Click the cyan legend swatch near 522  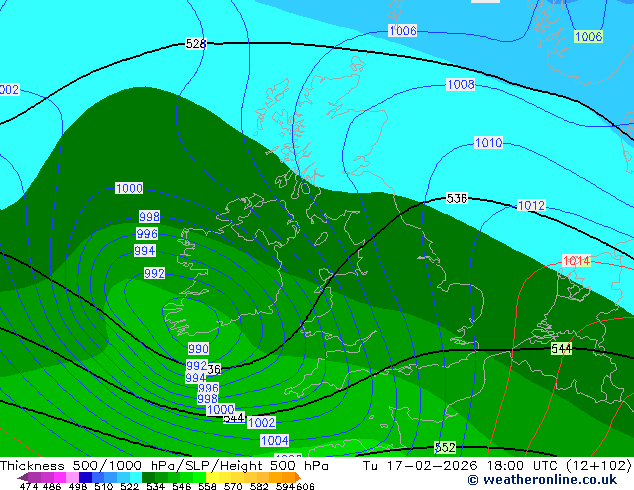136,477
